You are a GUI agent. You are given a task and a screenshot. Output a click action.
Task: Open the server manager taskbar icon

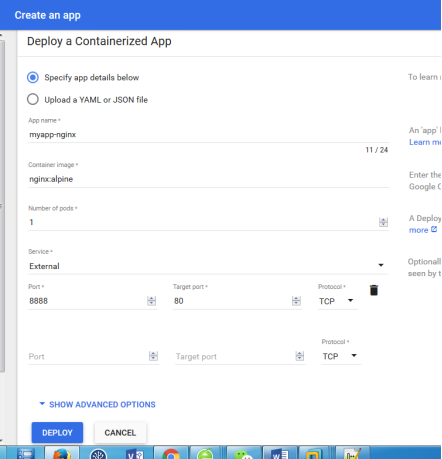click(x=26, y=453)
